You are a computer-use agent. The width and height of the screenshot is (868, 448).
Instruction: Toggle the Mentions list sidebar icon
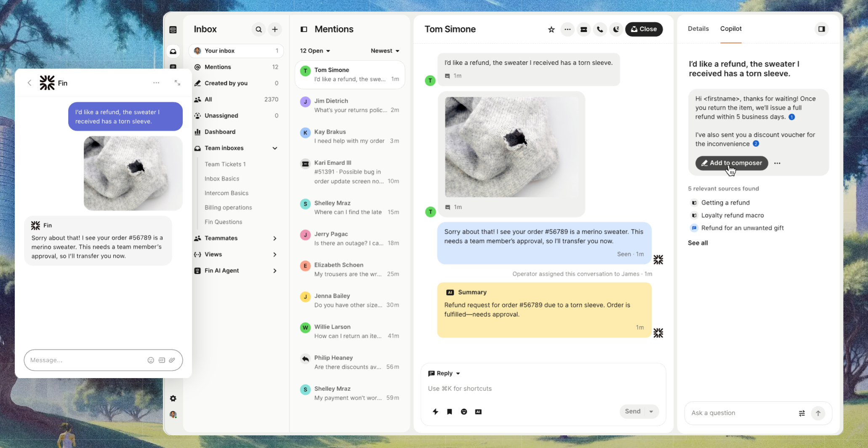click(x=304, y=29)
